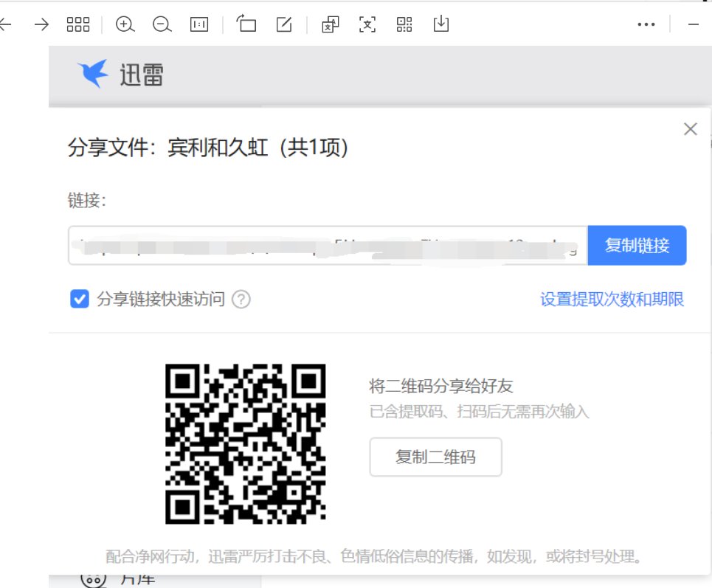
Task: Go forward with the right arrow icon
Action: coord(41,24)
